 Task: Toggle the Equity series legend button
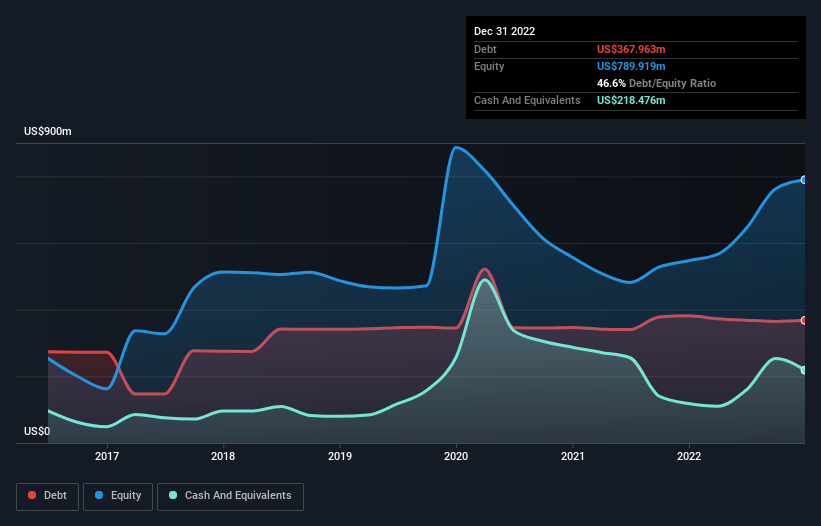pos(118,496)
